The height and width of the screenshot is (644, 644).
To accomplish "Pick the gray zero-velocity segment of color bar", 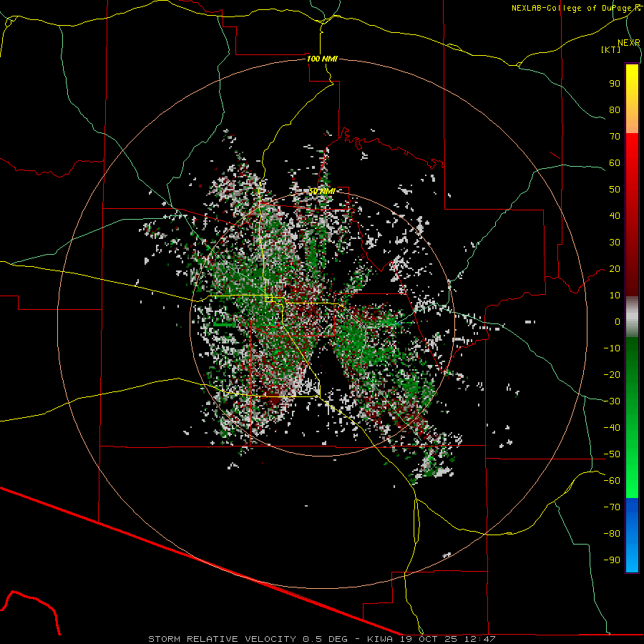I will (x=632, y=317).
